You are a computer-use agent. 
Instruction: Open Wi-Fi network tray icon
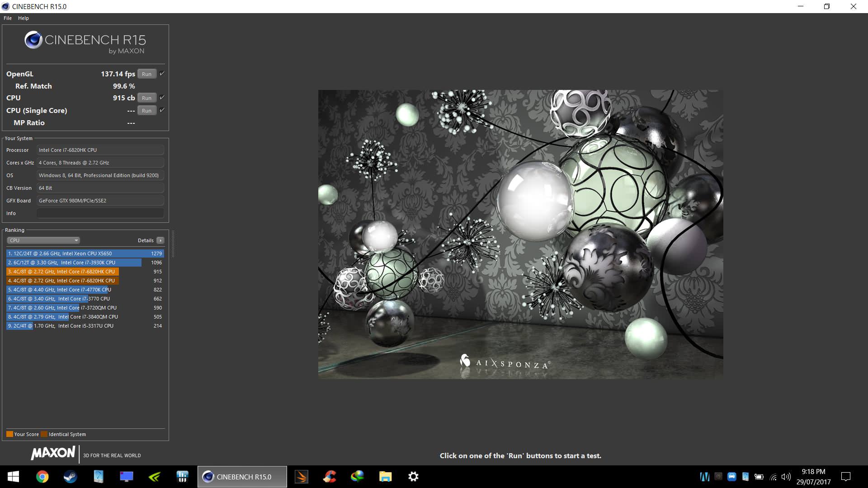pyautogui.click(x=773, y=477)
